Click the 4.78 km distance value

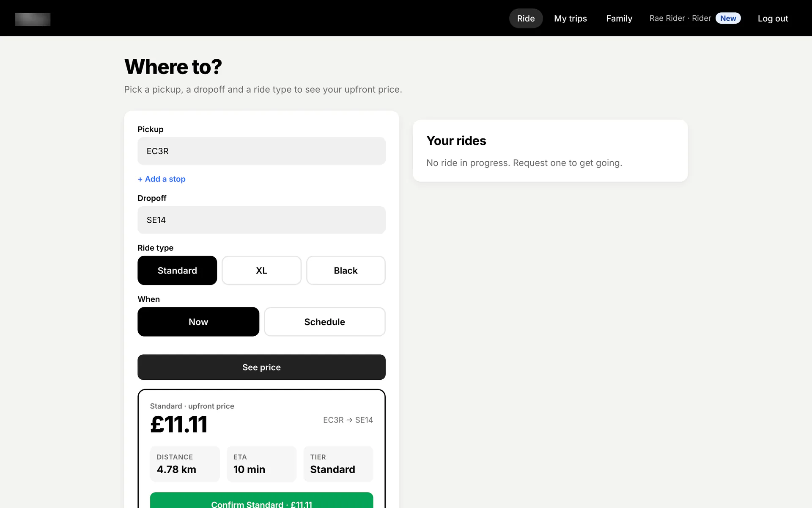(176, 469)
